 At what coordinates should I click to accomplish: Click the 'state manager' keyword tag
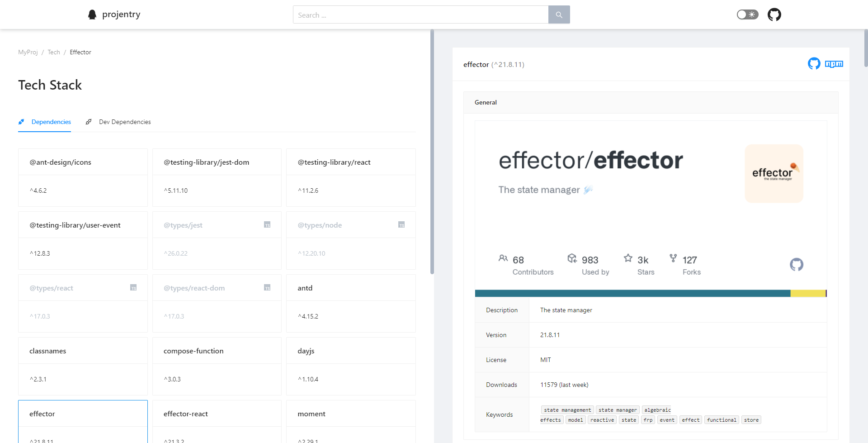tap(618, 410)
